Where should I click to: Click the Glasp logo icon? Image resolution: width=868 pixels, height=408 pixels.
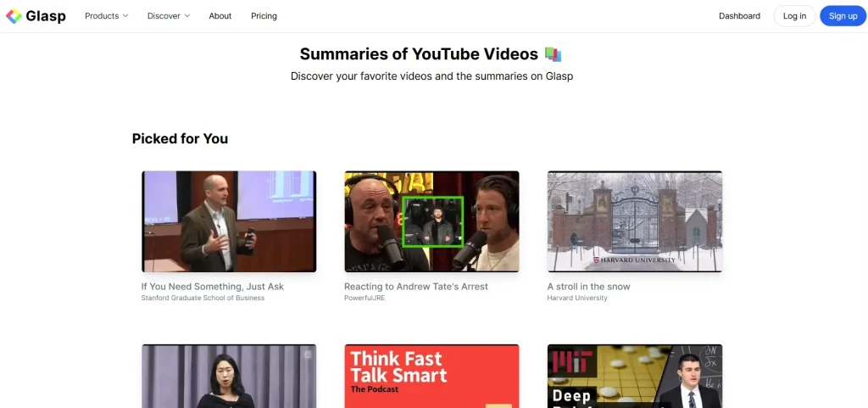(x=14, y=16)
